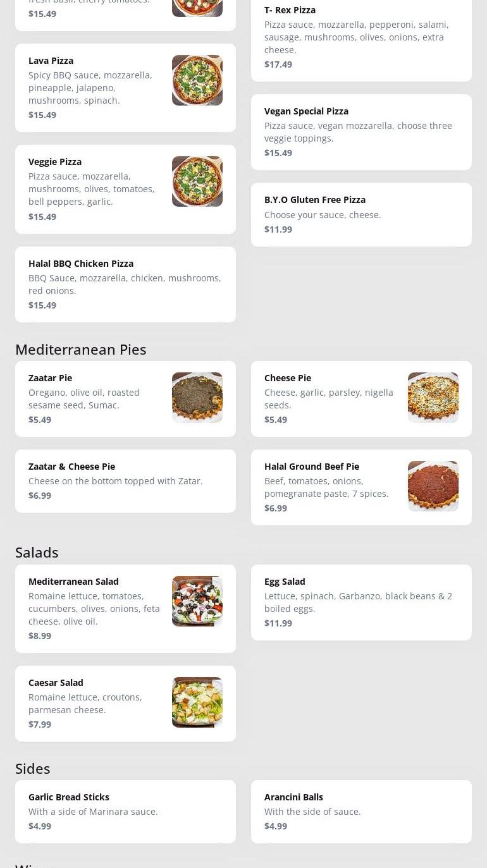The image size is (487, 868).
Task: Click the Lava Pizza name
Action: point(51,61)
